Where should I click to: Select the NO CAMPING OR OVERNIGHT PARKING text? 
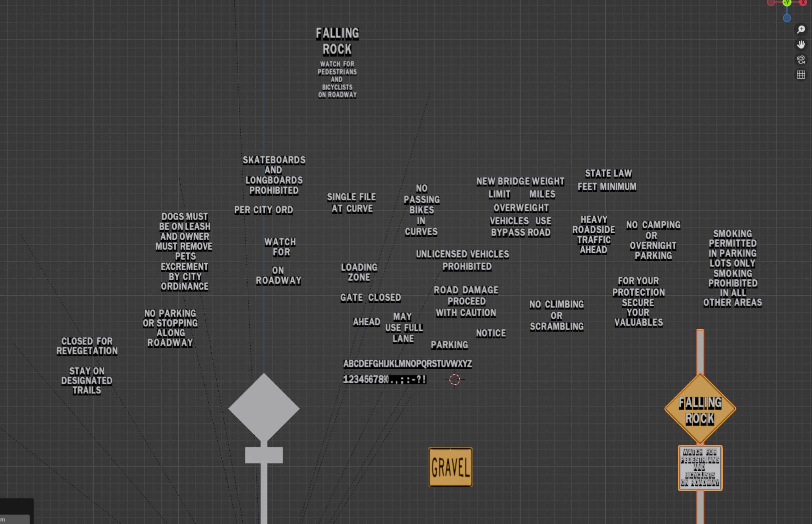pyautogui.click(x=653, y=240)
